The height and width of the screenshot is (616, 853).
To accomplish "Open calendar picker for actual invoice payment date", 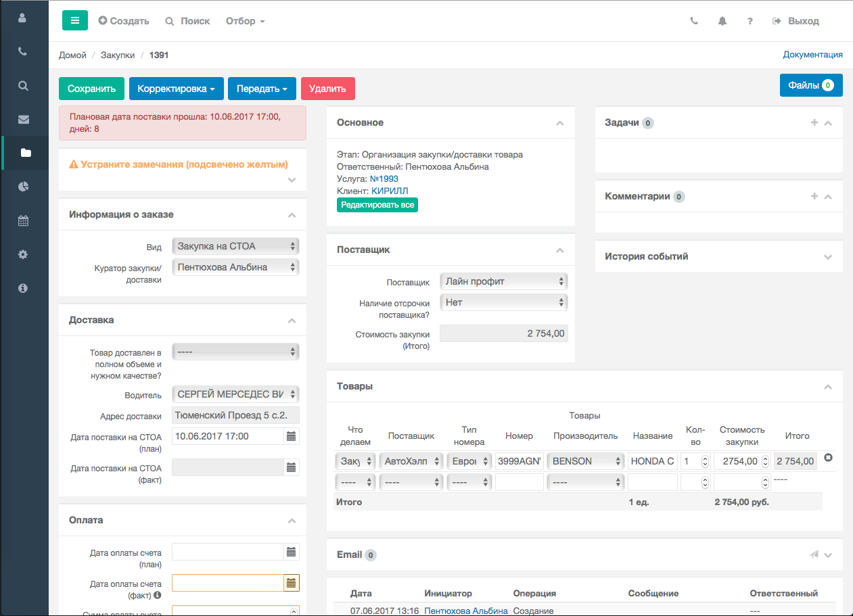I will click(292, 583).
